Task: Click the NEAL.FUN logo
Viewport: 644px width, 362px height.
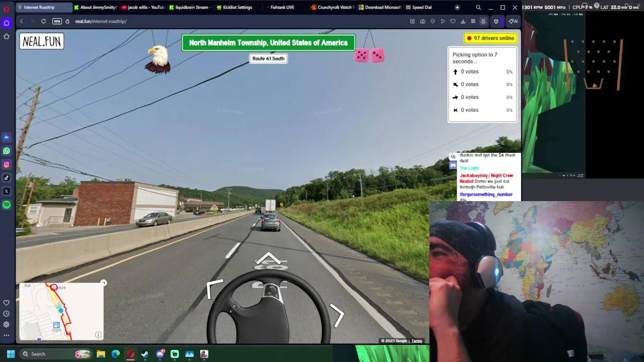Action: [42, 41]
